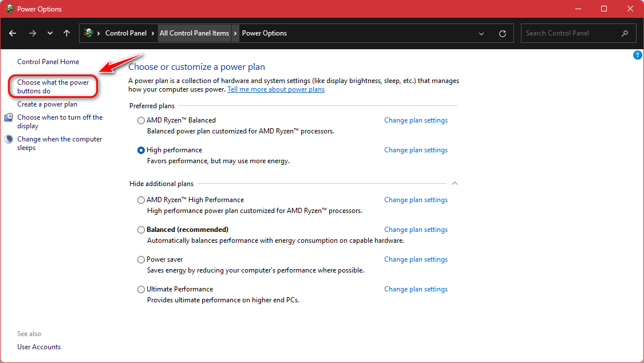Click the search magnifier icon
644x363 pixels.
[x=625, y=33]
